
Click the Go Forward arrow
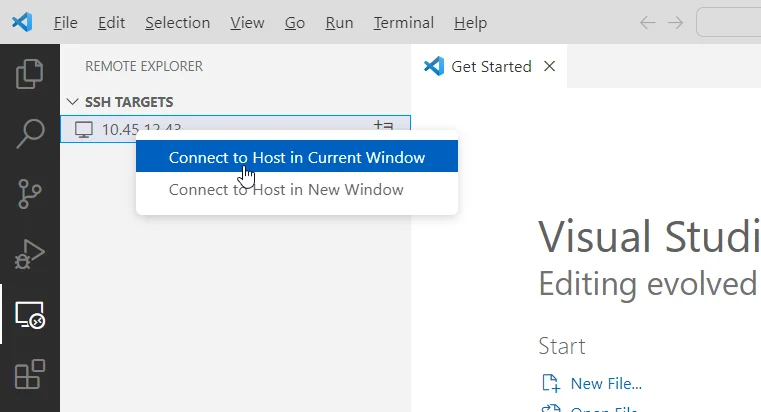(x=675, y=22)
